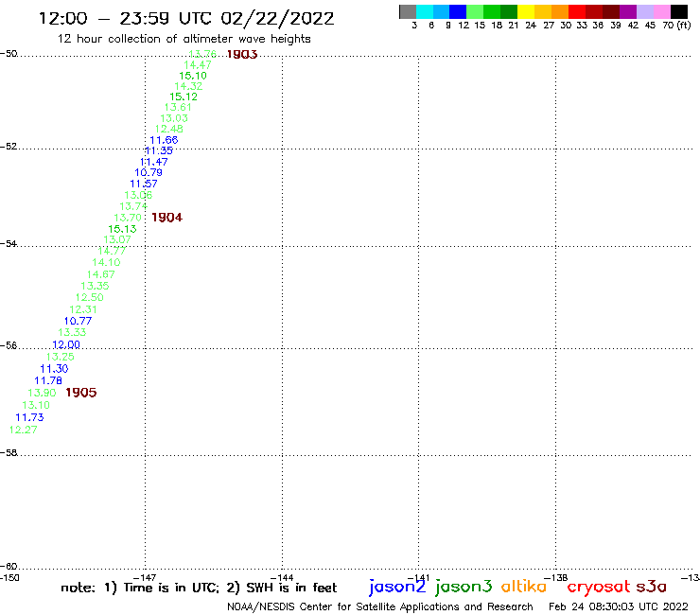Screen dimensions: 700x615
Task: Click the orange swatch in the color scale
Action: tap(560, 11)
